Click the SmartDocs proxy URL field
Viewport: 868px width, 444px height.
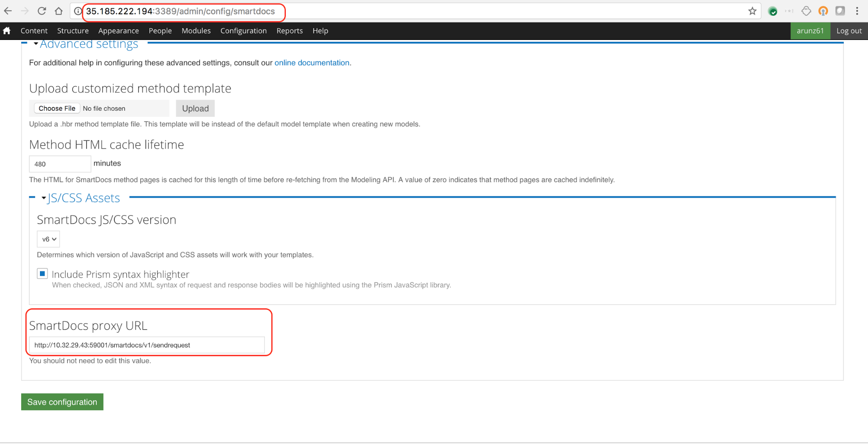[x=147, y=345]
